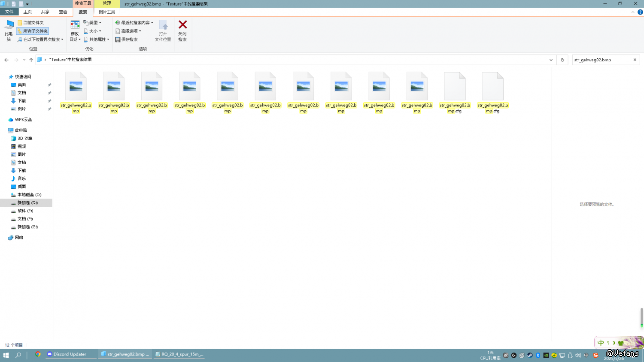
Task: Collapse the ribbon with the chevron
Action: 633,12
